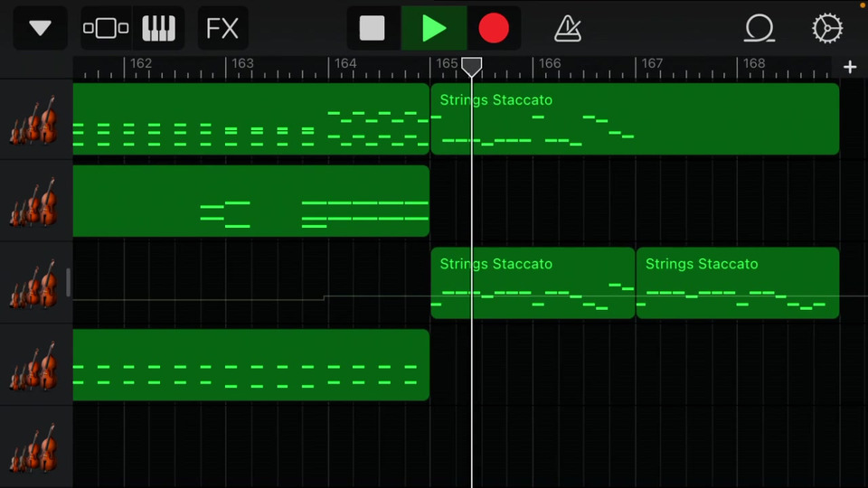Viewport: 868px width, 488px height.
Task: Click bar 164 on the ruler
Action: (x=344, y=63)
